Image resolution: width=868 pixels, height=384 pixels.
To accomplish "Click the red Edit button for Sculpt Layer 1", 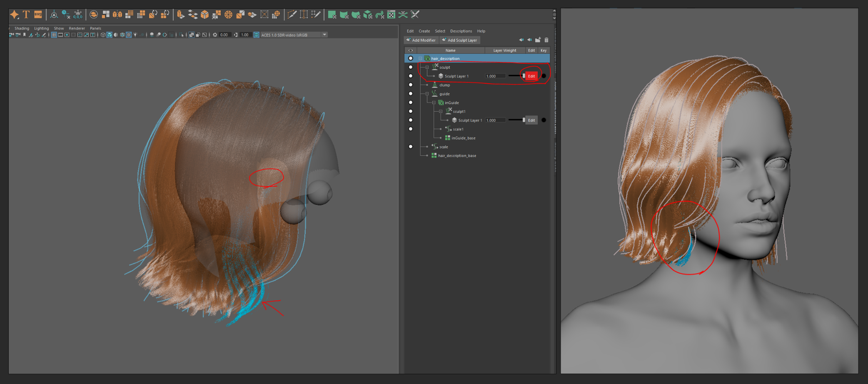I will (531, 76).
